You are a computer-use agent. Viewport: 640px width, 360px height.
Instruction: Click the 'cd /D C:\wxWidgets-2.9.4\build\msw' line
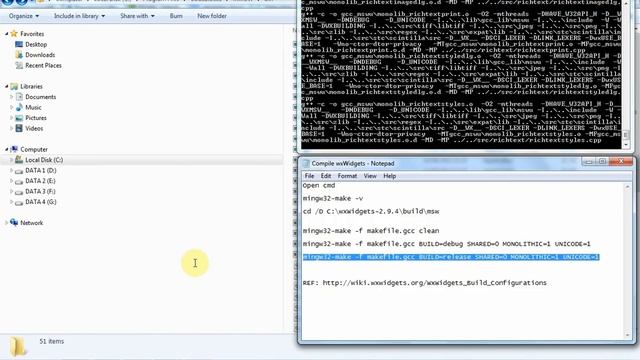click(371, 211)
